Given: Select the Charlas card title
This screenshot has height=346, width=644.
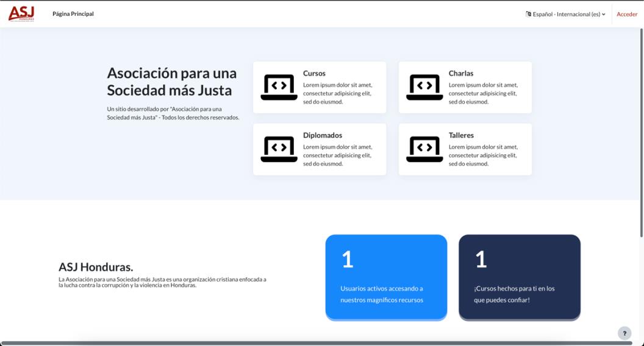Looking at the screenshot, I should [461, 74].
